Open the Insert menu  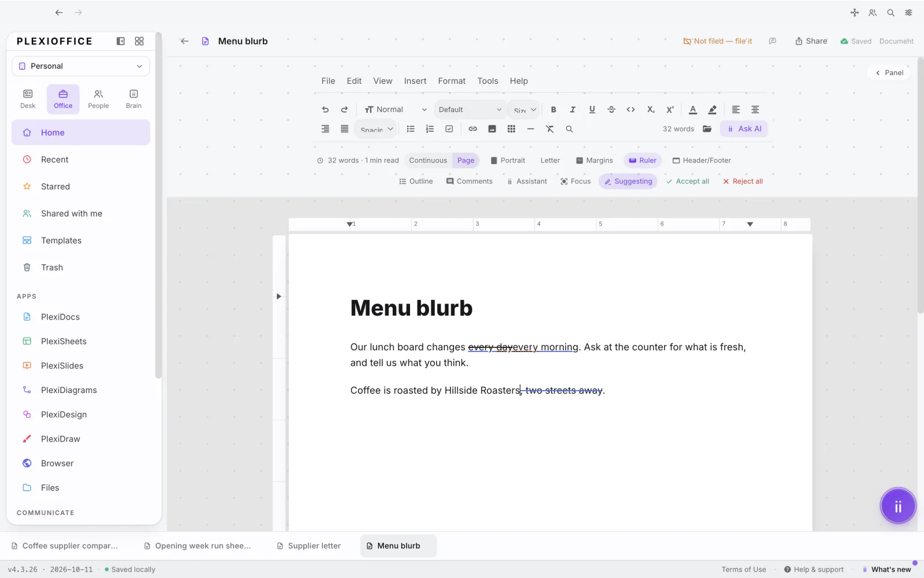415,81
